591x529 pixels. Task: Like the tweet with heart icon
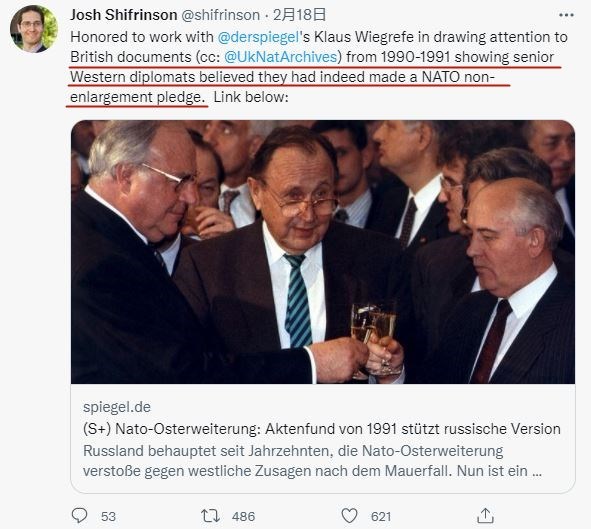point(349,516)
